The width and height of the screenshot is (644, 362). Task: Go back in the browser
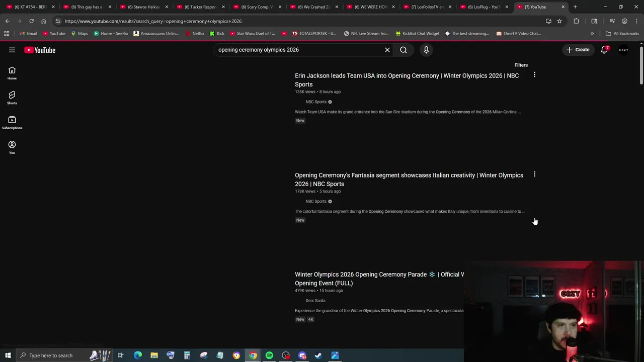(7, 21)
